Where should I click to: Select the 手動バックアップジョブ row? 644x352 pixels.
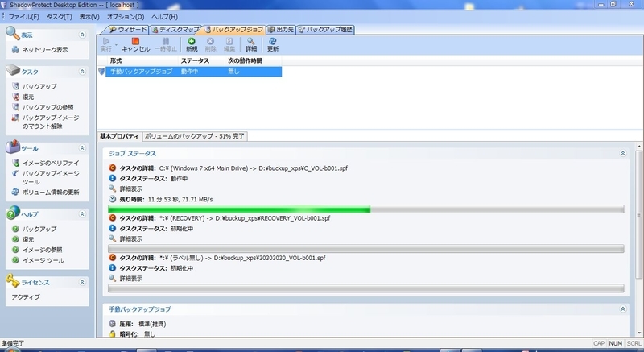(x=193, y=72)
